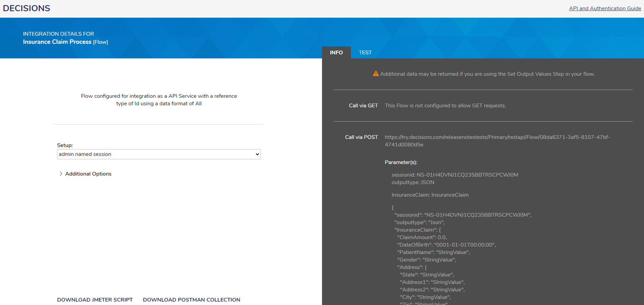Click the Additional data may be returned warning text
The height and width of the screenshot is (305, 644).
487,74
